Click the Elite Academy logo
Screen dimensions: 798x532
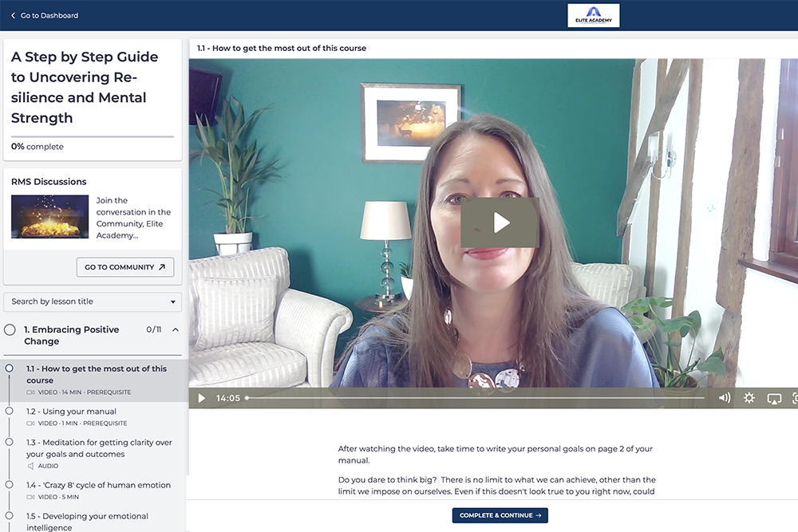pos(593,15)
